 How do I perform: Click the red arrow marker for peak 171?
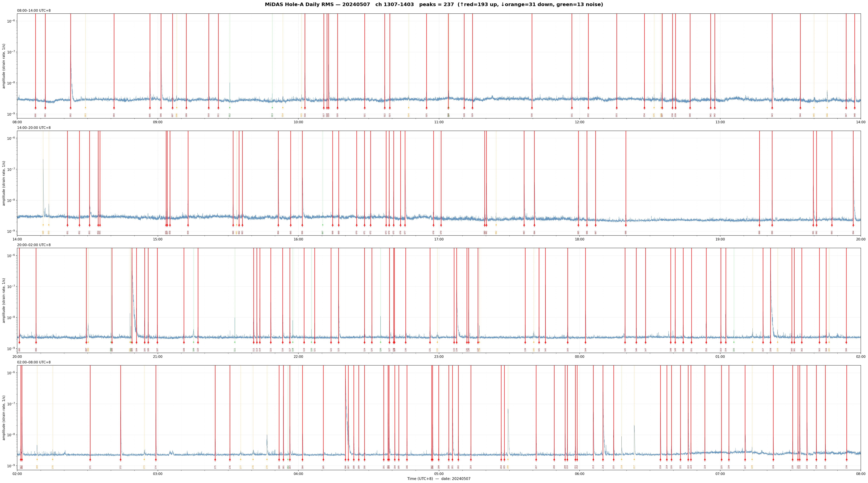point(90,459)
